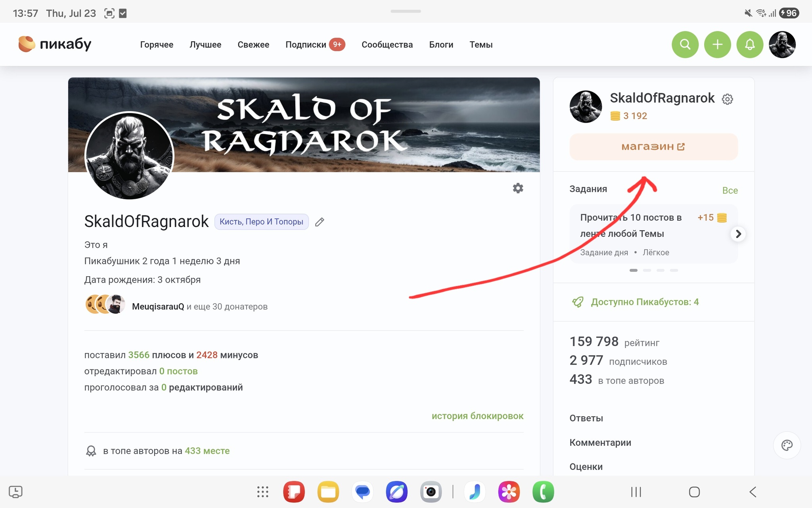Open the app drawer grid icon
812x508 pixels.
262,492
